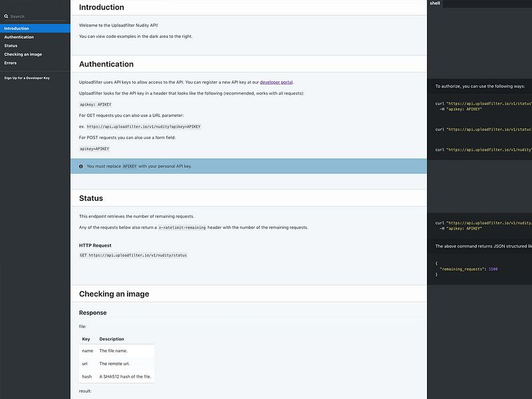Click 'The above command returns JSON' text

[x=483, y=246]
